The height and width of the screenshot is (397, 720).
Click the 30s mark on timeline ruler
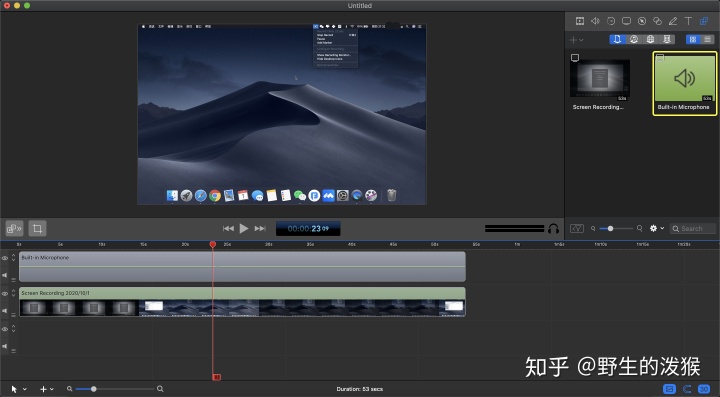[268, 244]
